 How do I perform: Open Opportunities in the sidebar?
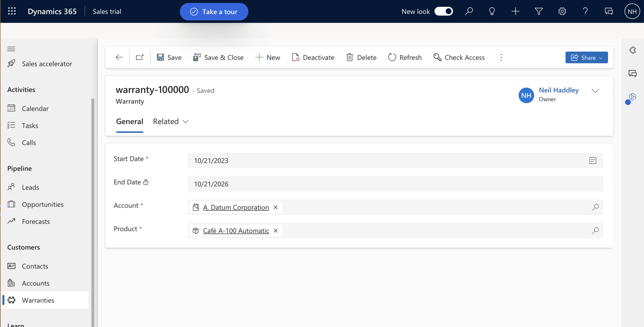click(x=43, y=204)
